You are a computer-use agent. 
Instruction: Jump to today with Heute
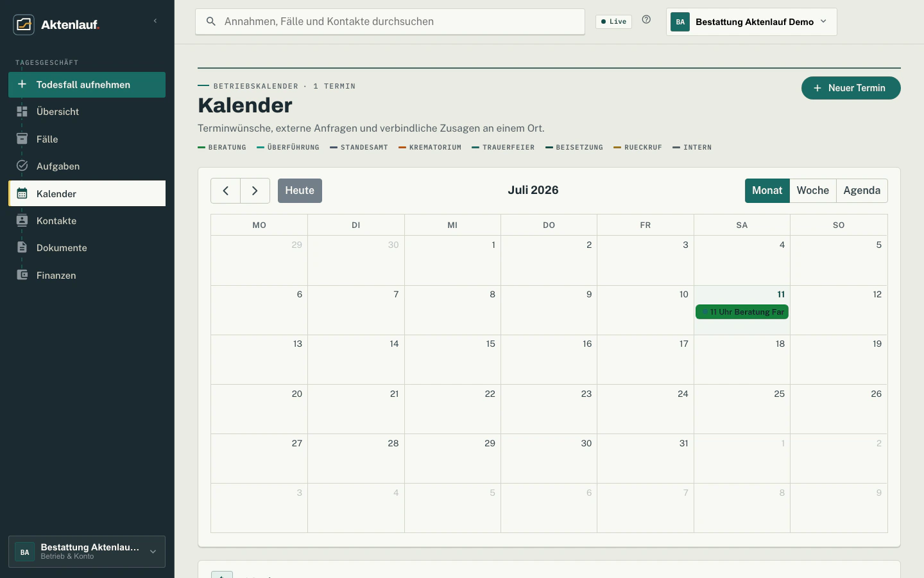click(300, 191)
